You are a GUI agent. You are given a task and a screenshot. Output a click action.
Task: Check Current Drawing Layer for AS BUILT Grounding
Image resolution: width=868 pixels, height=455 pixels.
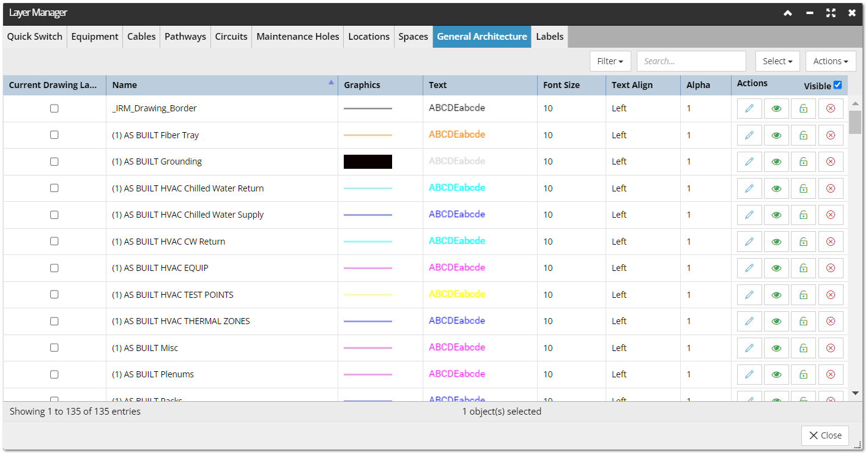click(x=54, y=161)
